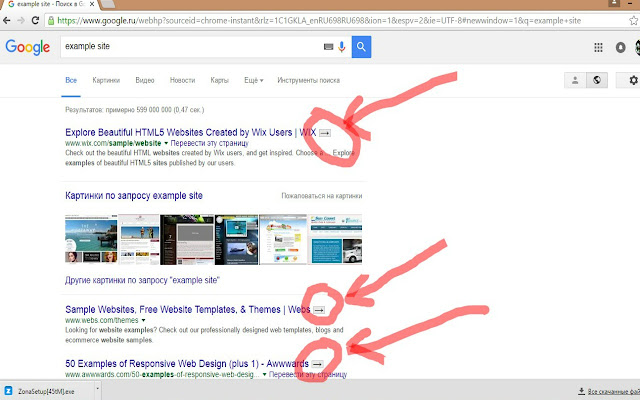Screen dimensions: 640x400
Task: Click the fifth thumbnail with the green website
Action: click(283, 239)
